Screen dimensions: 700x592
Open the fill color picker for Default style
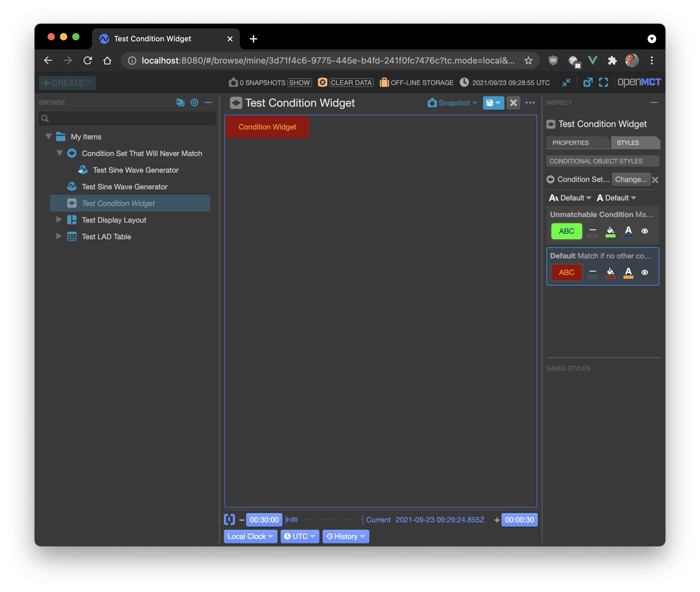610,272
